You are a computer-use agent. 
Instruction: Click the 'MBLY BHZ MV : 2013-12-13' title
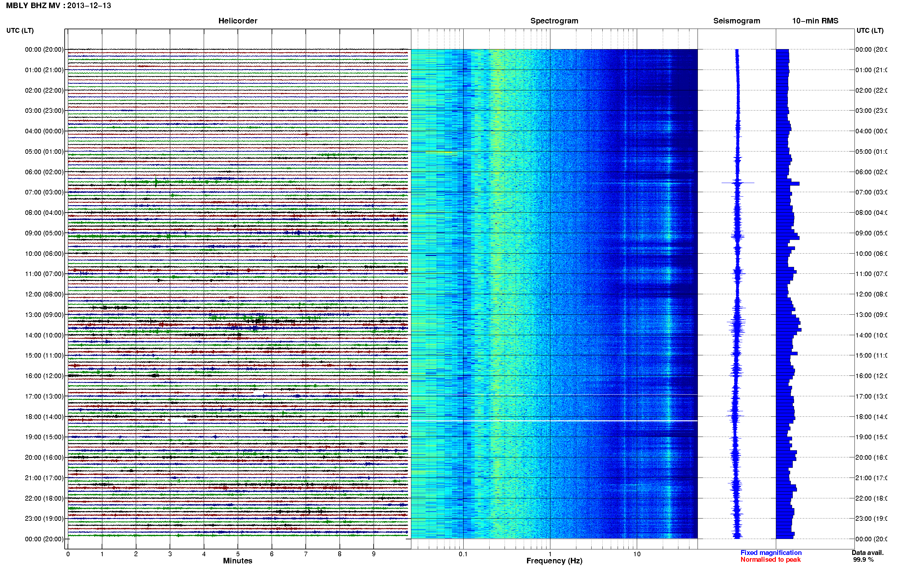(x=58, y=5)
